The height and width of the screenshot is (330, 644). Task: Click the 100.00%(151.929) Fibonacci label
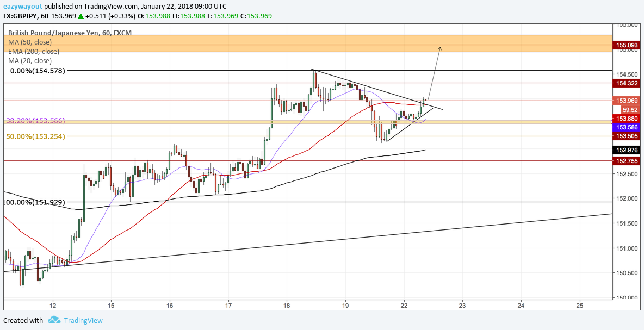coord(34,202)
